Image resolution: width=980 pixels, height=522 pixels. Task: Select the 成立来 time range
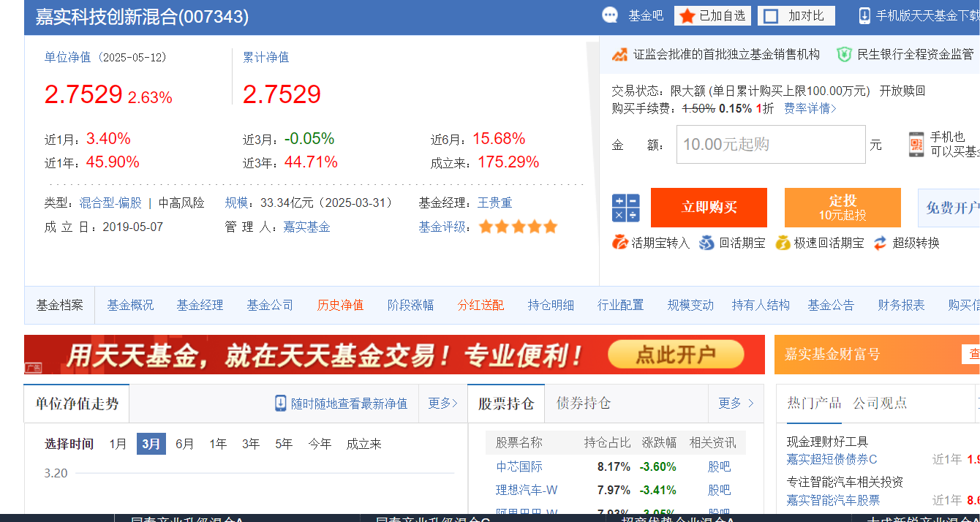pos(364,444)
